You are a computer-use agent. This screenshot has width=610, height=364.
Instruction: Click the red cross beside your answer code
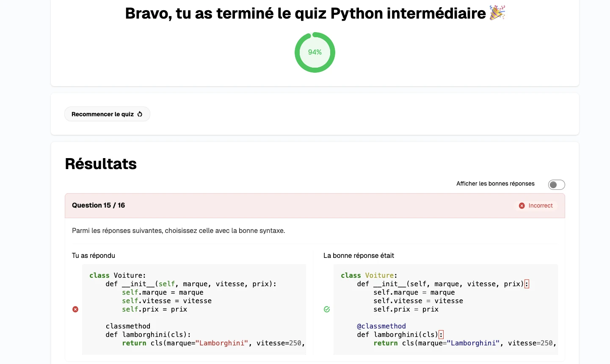(75, 309)
